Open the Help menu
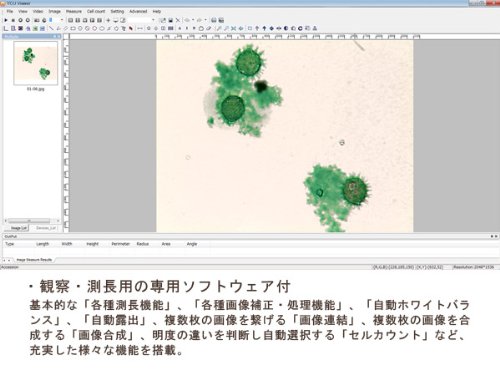 157,11
